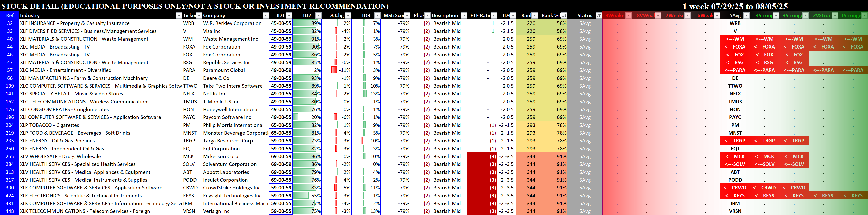This screenshot has height=215, width=868.
Task: Open the 1Strongest column filter dropdown
Action: 864,15
